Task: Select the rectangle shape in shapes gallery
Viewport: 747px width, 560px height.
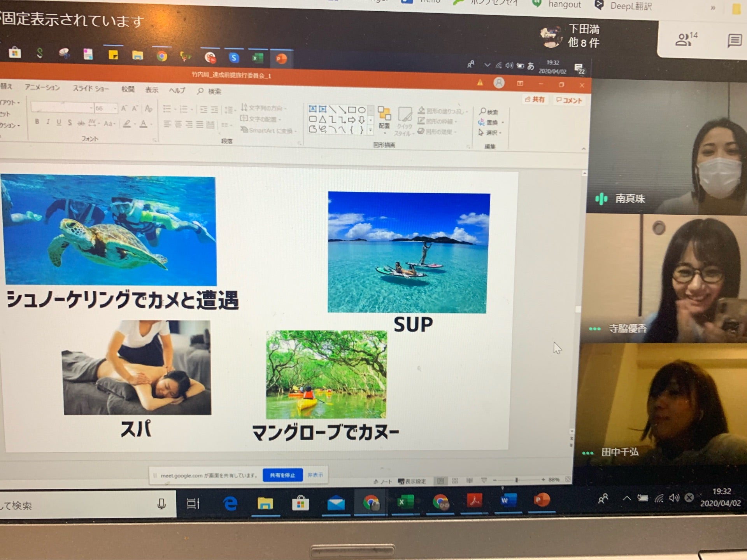Action: [352, 110]
